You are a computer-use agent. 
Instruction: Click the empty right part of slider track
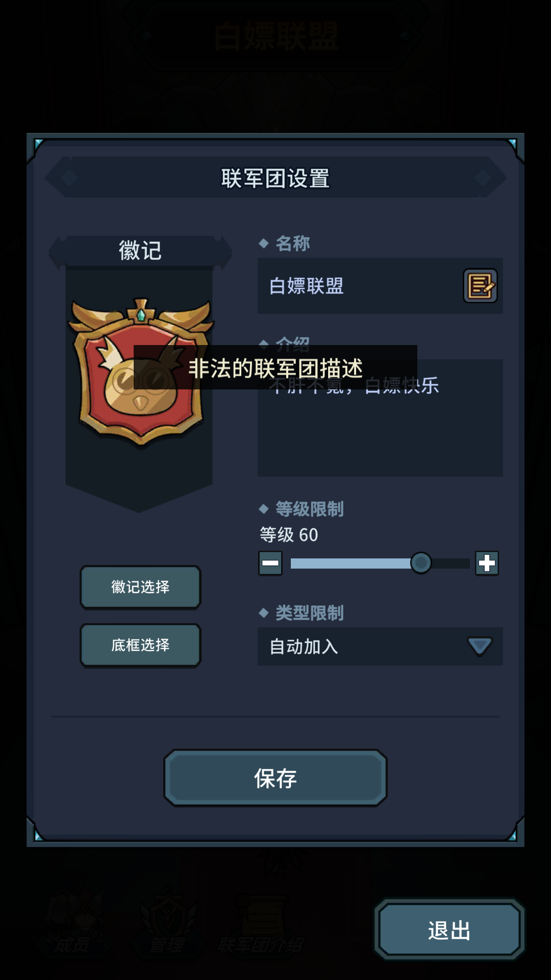click(x=450, y=563)
